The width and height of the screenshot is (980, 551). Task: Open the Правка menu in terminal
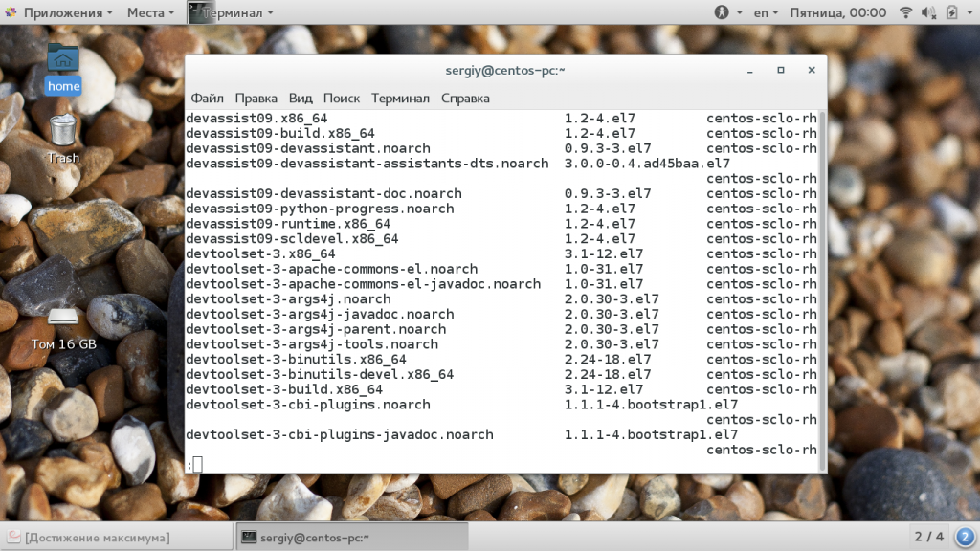point(256,98)
